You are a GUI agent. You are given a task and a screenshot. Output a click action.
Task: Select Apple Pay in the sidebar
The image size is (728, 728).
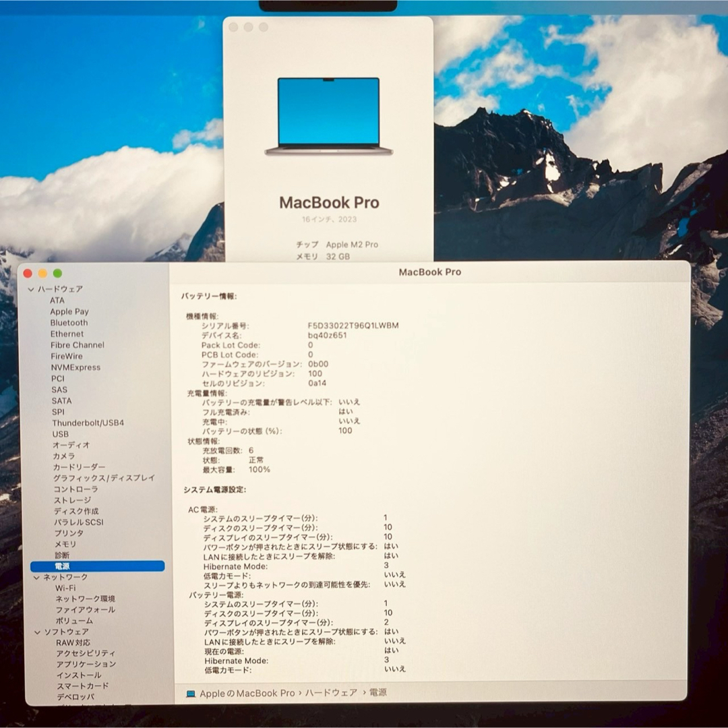(x=69, y=311)
